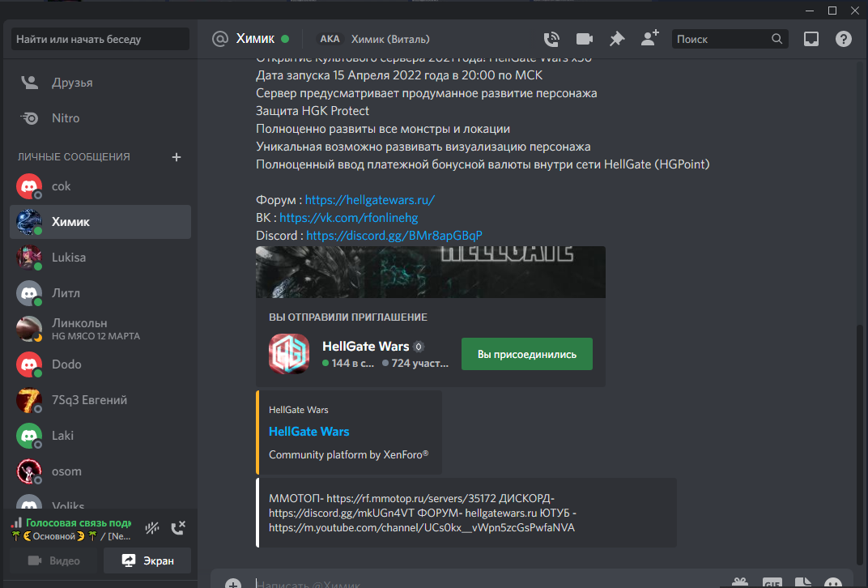Open the hellgatewars.ru forum link

point(370,200)
